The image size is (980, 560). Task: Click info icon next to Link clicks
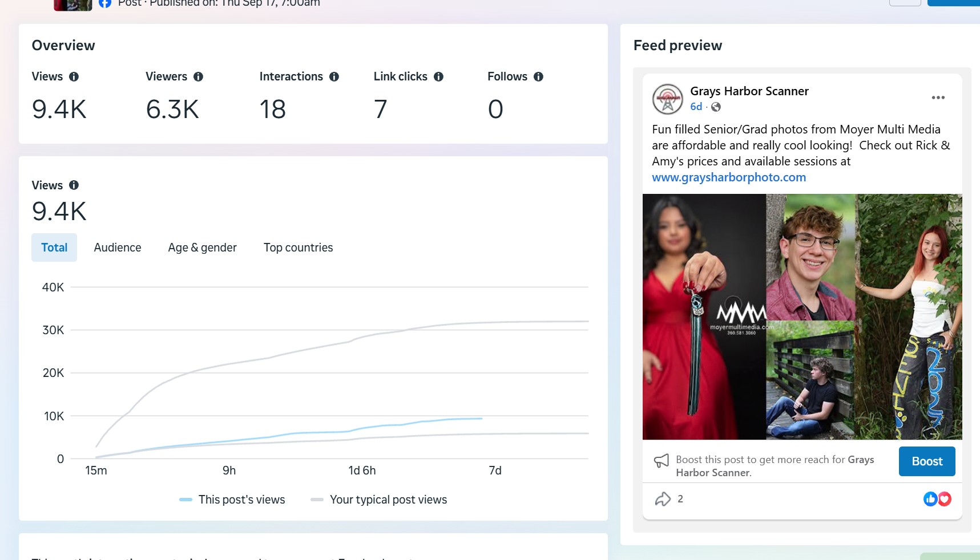(x=438, y=76)
